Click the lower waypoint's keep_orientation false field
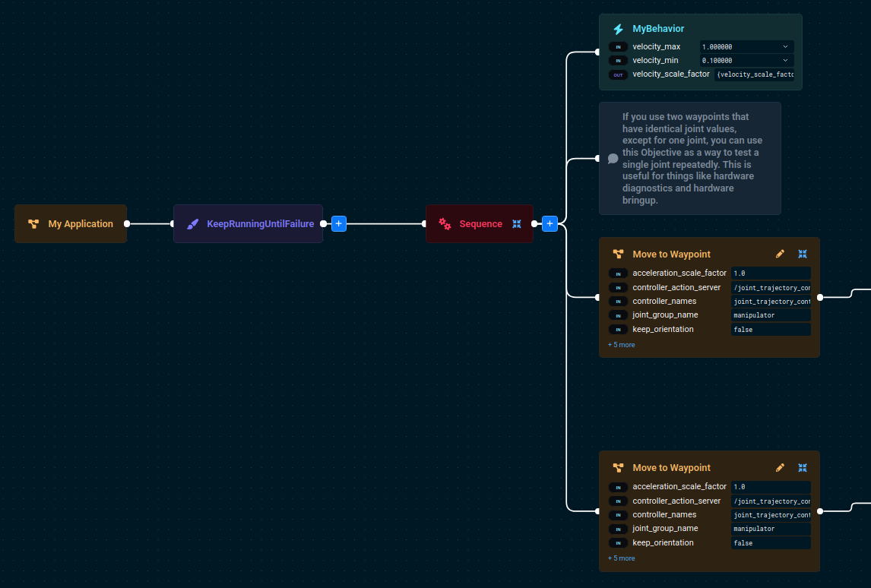 (x=770, y=543)
